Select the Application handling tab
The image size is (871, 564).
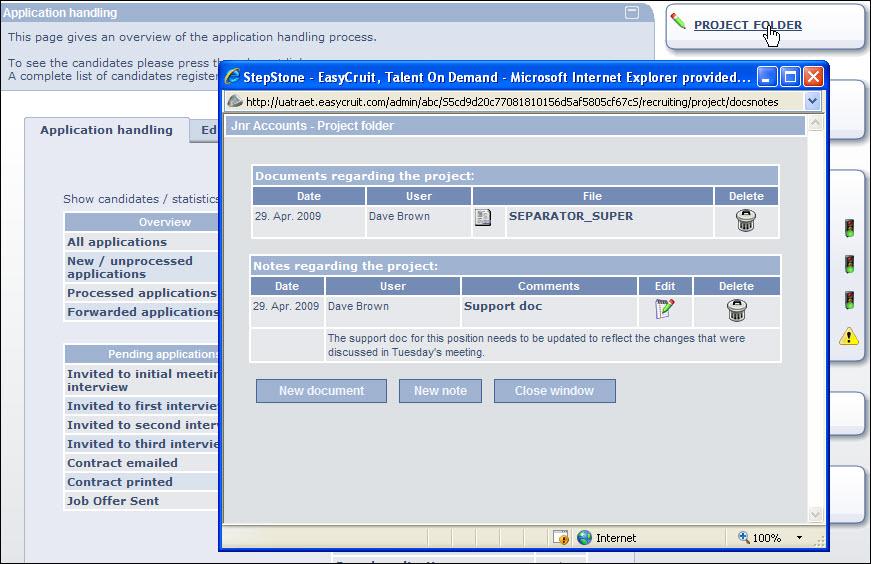tap(107, 130)
